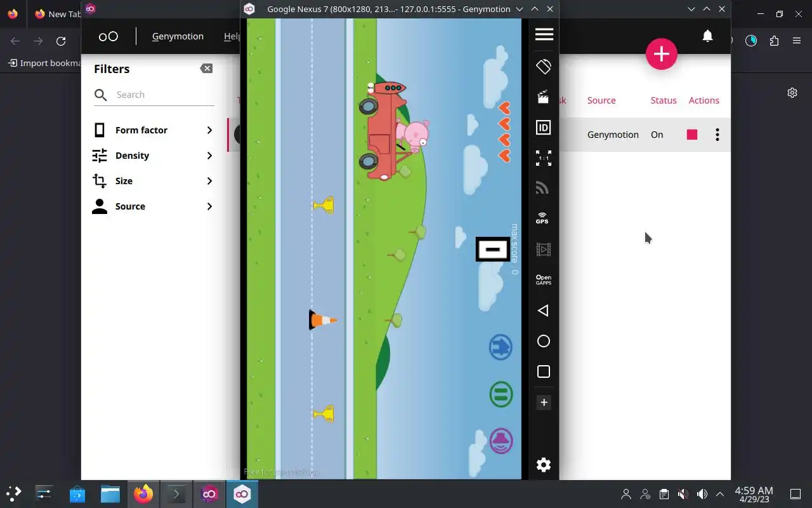Open Firefox from the taskbar
812x508 pixels.
143,493
